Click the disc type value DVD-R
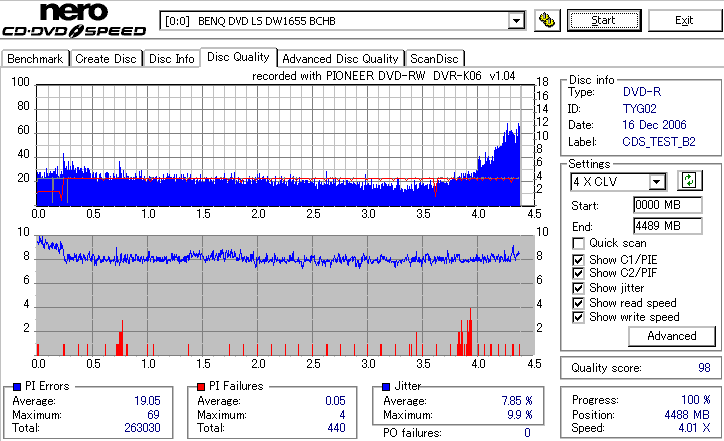Viewport: 724px width, 441px height. (642, 92)
